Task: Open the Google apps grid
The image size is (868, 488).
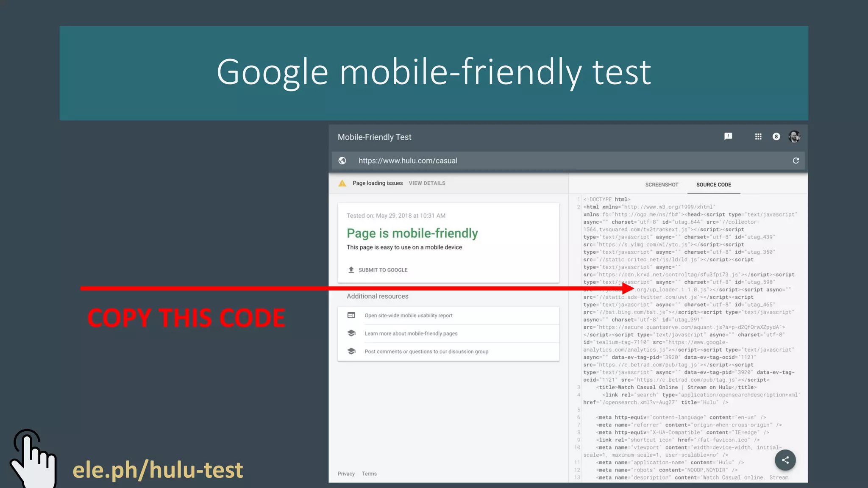Action: pyautogui.click(x=758, y=136)
